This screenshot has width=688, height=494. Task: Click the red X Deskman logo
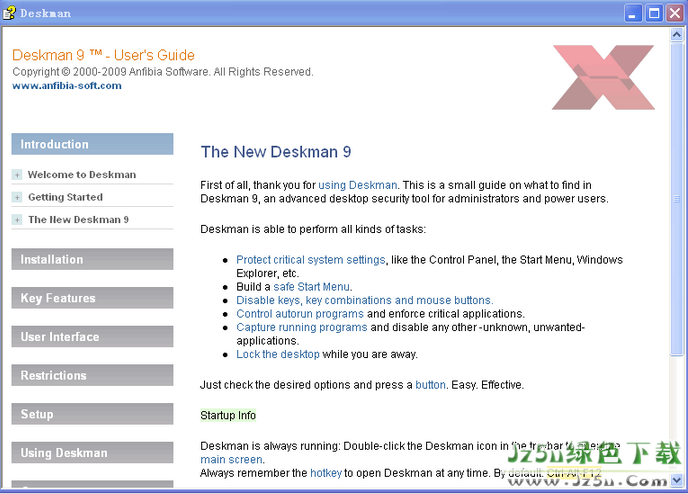[603, 77]
